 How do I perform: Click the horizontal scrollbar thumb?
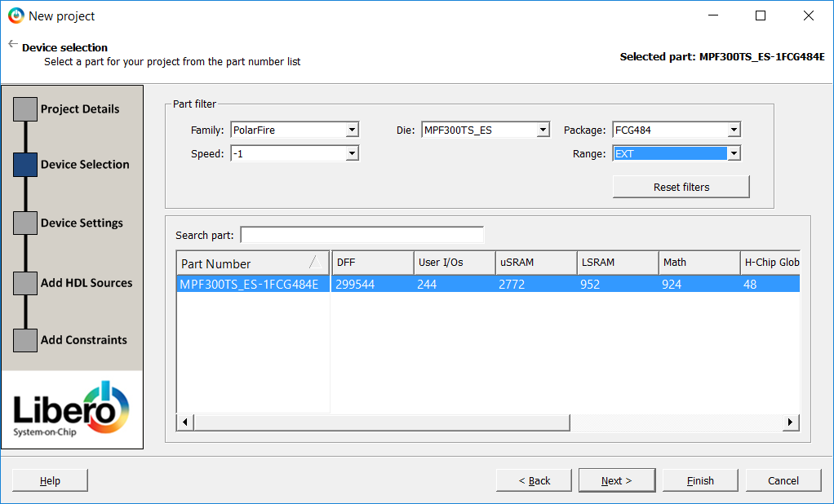(382, 422)
